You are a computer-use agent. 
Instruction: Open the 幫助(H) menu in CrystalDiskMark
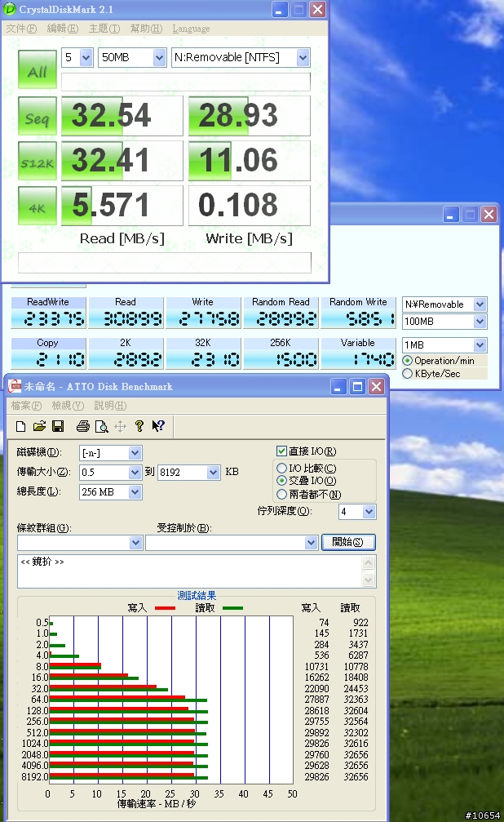146,29
